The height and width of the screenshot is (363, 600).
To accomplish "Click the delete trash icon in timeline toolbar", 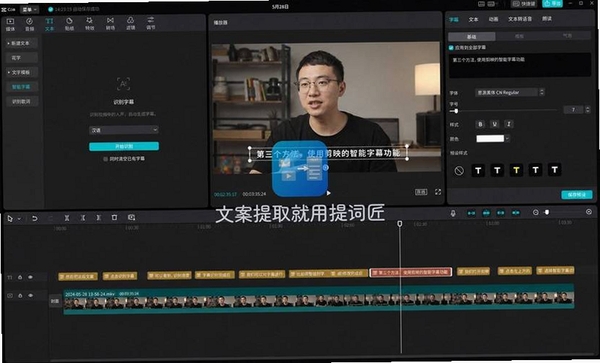I will click(114, 217).
